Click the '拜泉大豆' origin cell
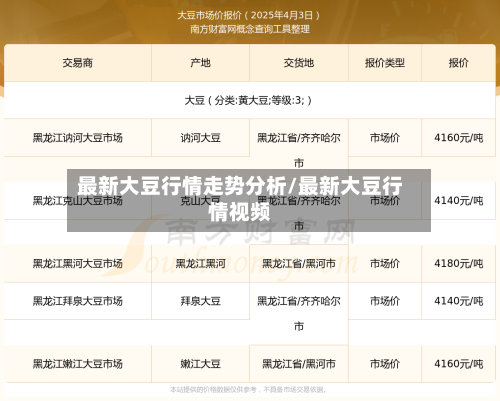Screen dimensions: 500x401 200,301
